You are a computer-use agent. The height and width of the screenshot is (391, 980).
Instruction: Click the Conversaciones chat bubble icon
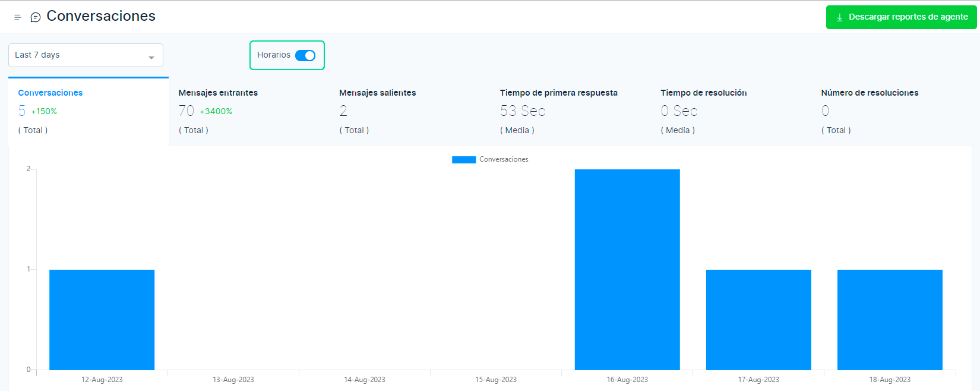(36, 17)
